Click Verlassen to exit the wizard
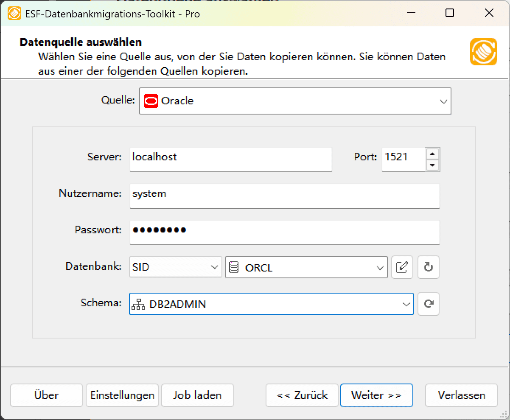Viewport: 510px width, 420px height. point(461,395)
